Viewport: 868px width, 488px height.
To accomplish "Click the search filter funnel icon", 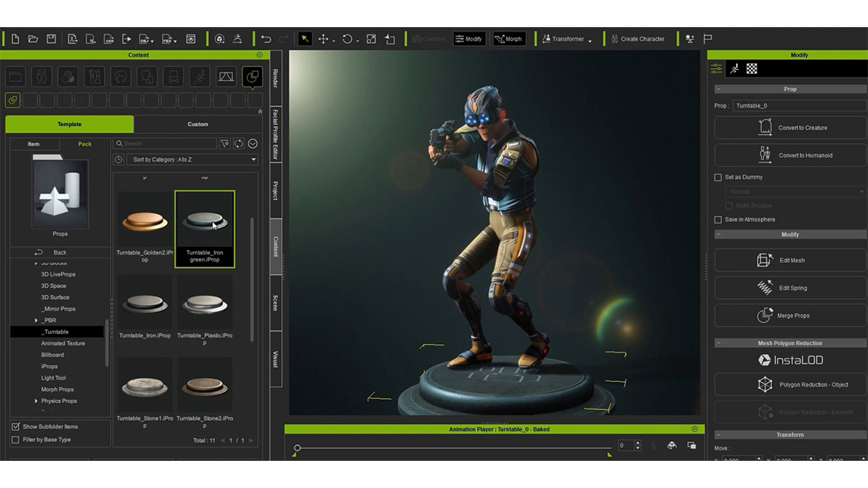I will 225,143.
